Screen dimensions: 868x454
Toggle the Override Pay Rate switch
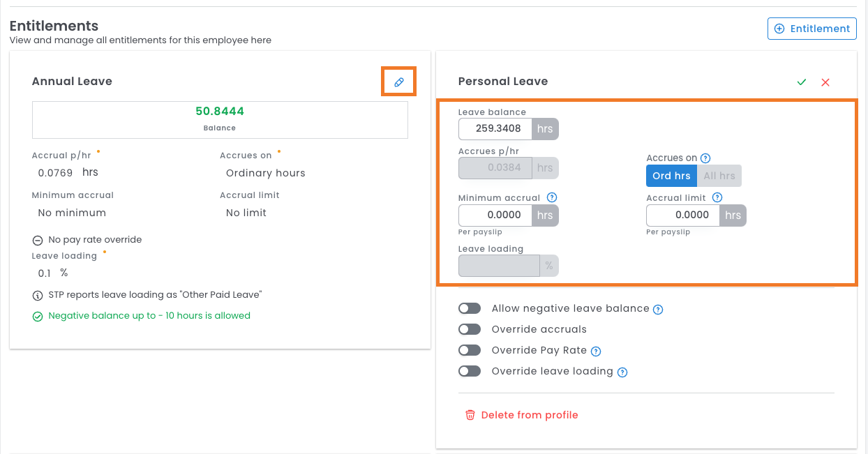pos(470,350)
